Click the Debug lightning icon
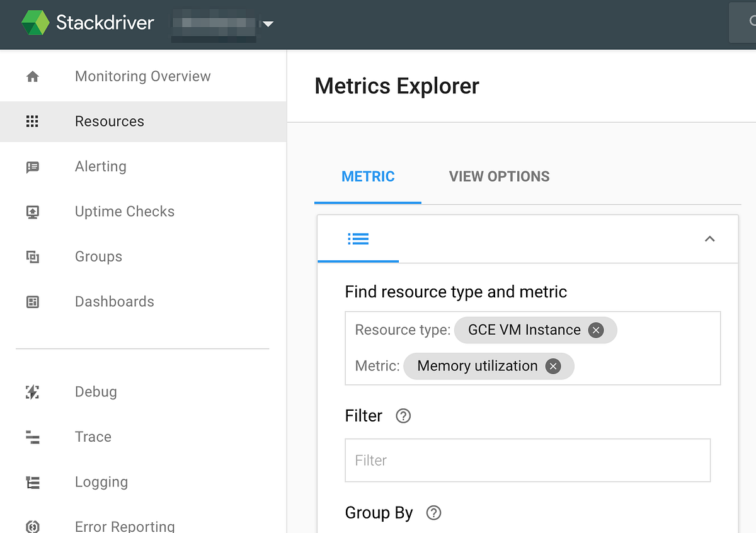This screenshot has width=756, height=533. (32, 392)
